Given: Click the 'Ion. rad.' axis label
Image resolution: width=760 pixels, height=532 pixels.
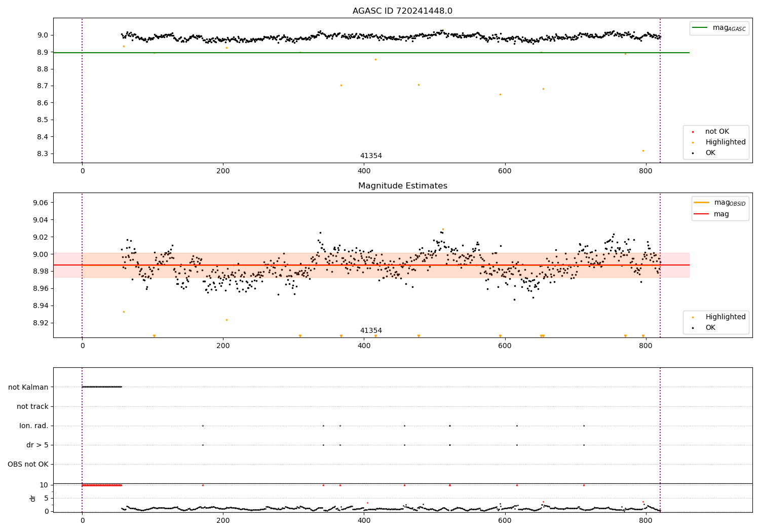Looking at the screenshot, I should point(34,426).
